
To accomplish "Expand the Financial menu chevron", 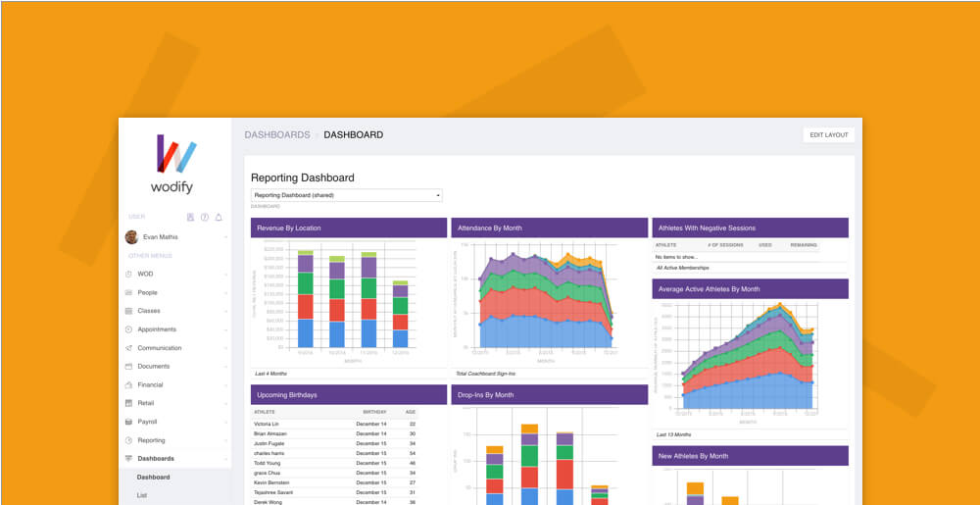I will click(225, 385).
